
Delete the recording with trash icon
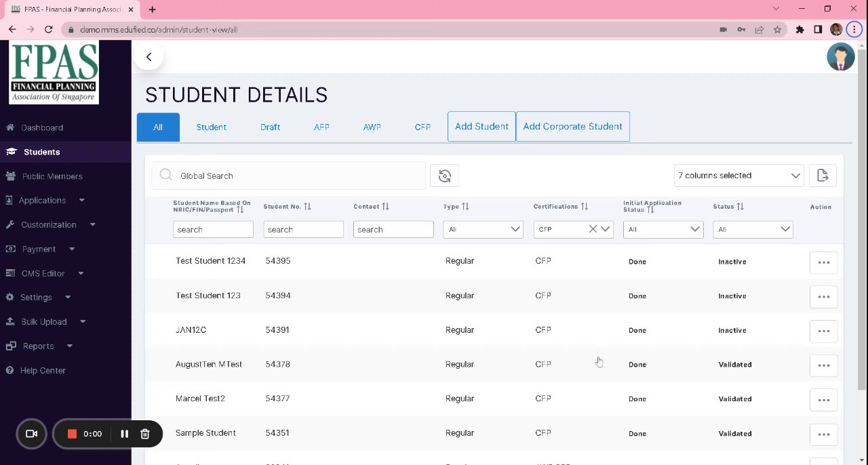(144, 434)
